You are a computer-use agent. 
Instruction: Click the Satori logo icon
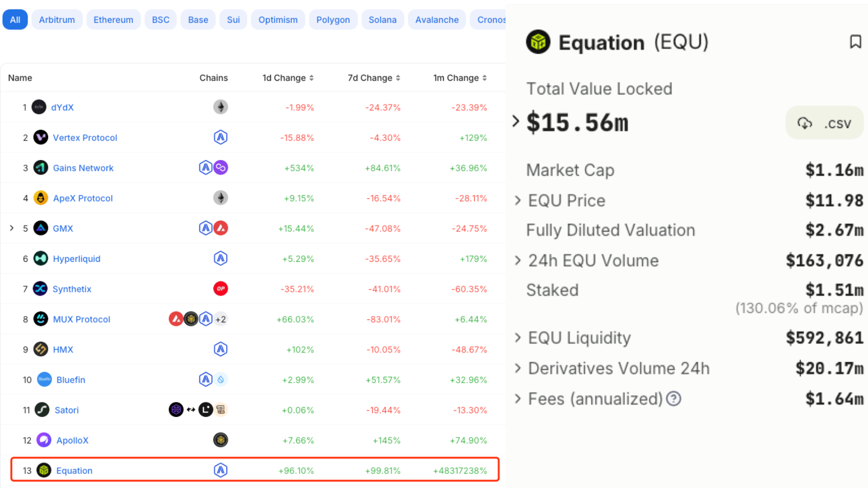(x=42, y=410)
